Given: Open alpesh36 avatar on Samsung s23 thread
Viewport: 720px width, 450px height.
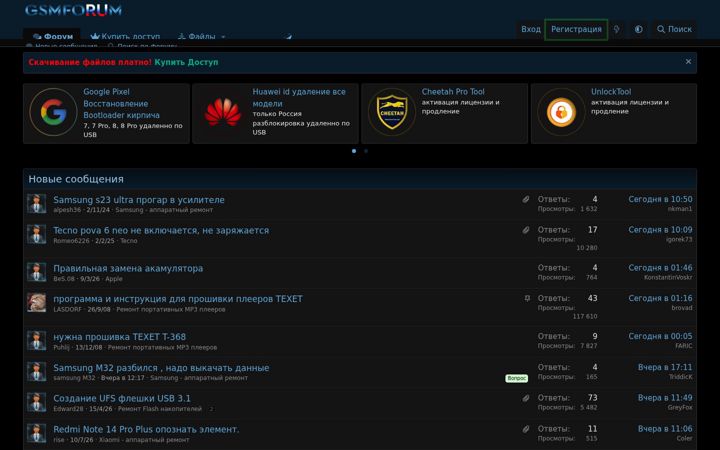Looking at the screenshot, I should pos(36,203).
